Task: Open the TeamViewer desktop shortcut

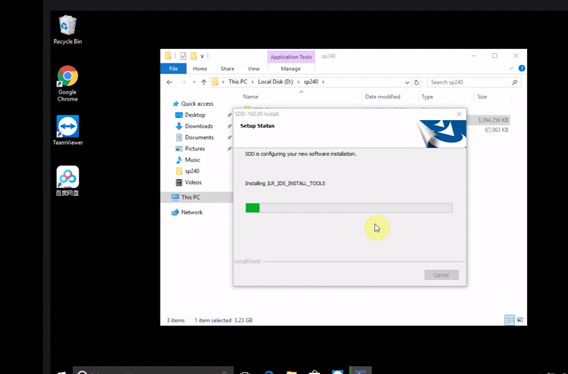Action: (x=67, y=130)
